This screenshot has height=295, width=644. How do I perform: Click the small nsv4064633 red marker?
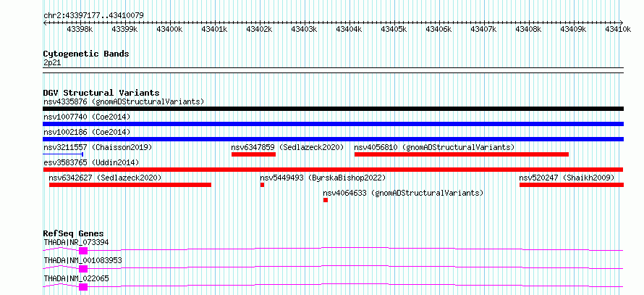click(326, 200)
